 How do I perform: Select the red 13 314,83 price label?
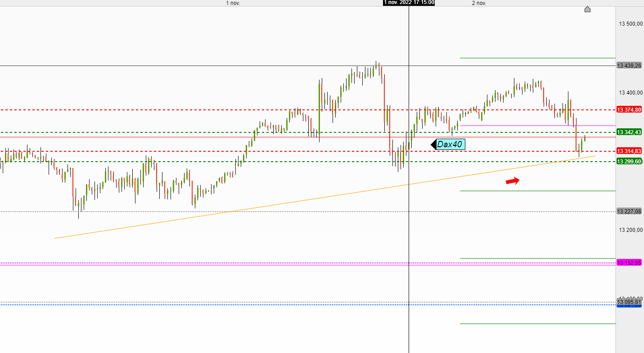tap(629, 151)
